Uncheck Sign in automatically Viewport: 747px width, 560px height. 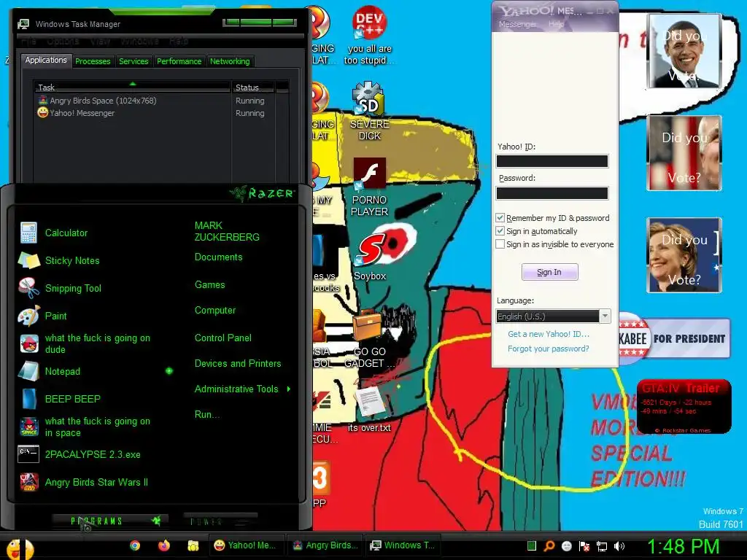point(500,231)
